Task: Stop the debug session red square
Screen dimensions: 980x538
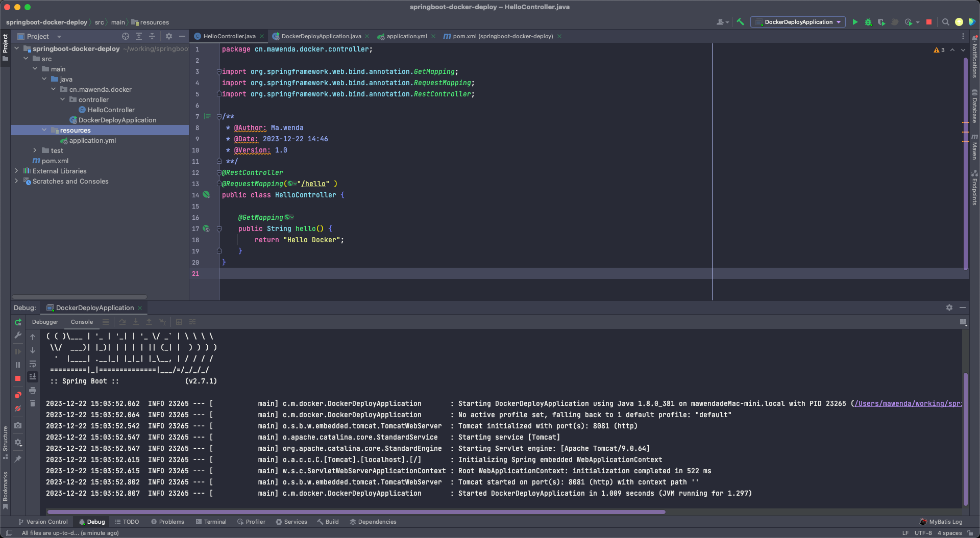Action: (x=18, y=378)
